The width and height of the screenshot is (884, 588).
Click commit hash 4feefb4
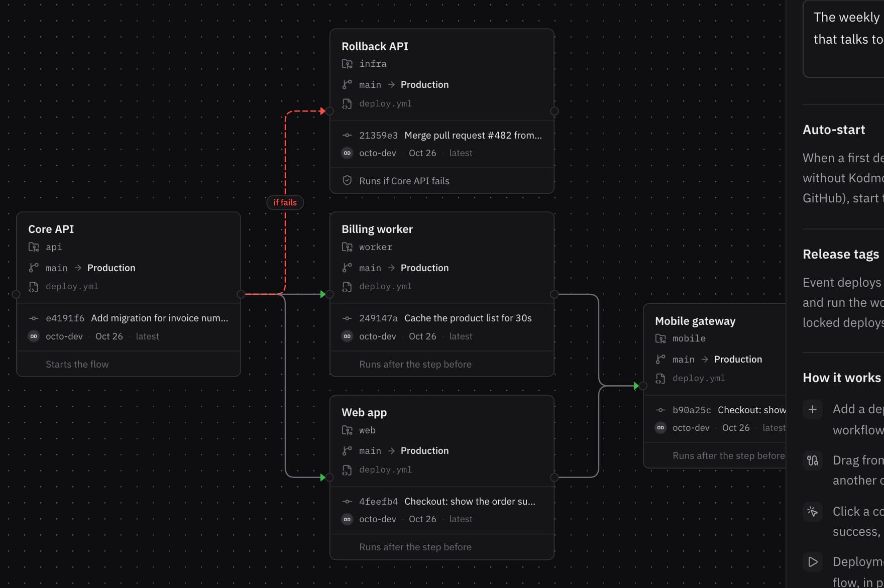[378, 502]
